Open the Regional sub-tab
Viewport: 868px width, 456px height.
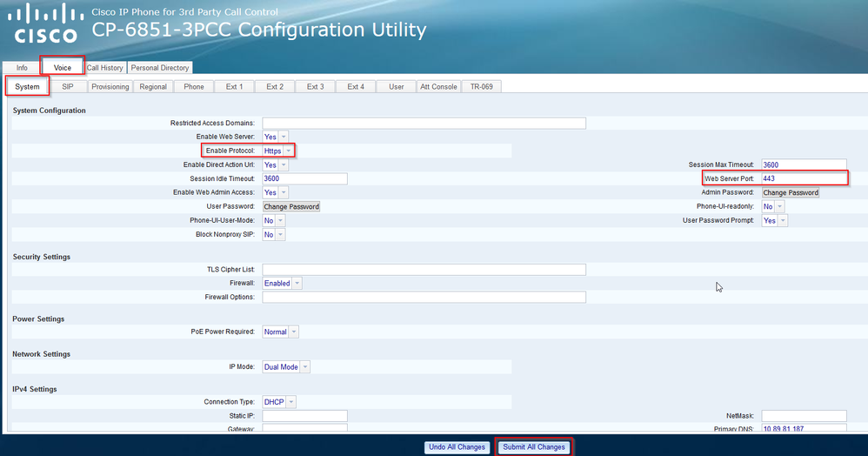tap(153, 86)
